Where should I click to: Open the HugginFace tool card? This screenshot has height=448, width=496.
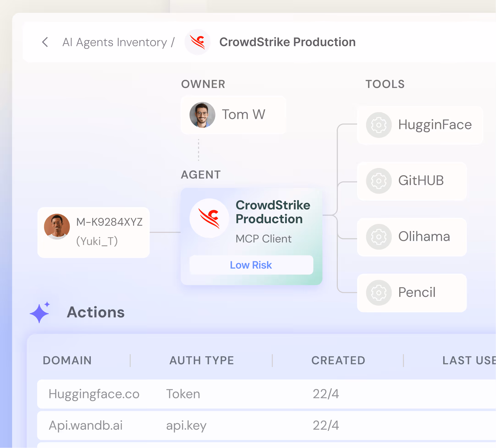click(x=420, y=125)
